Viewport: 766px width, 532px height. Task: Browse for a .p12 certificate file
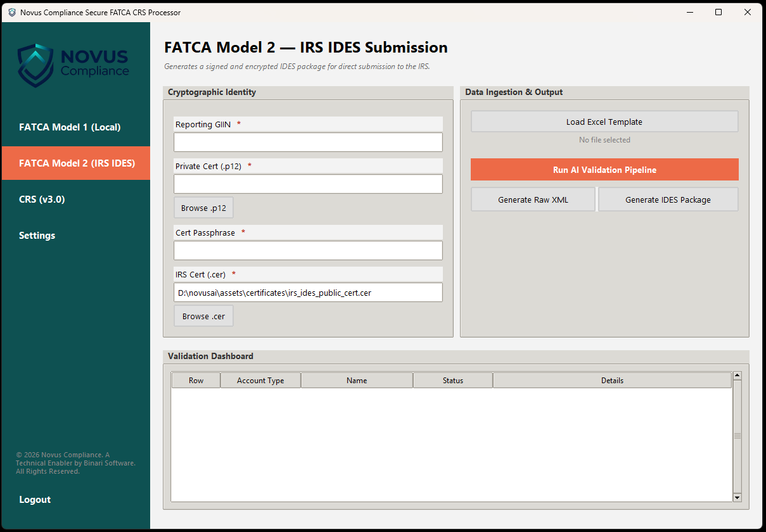pyautogui.click(x=204, y=208)
